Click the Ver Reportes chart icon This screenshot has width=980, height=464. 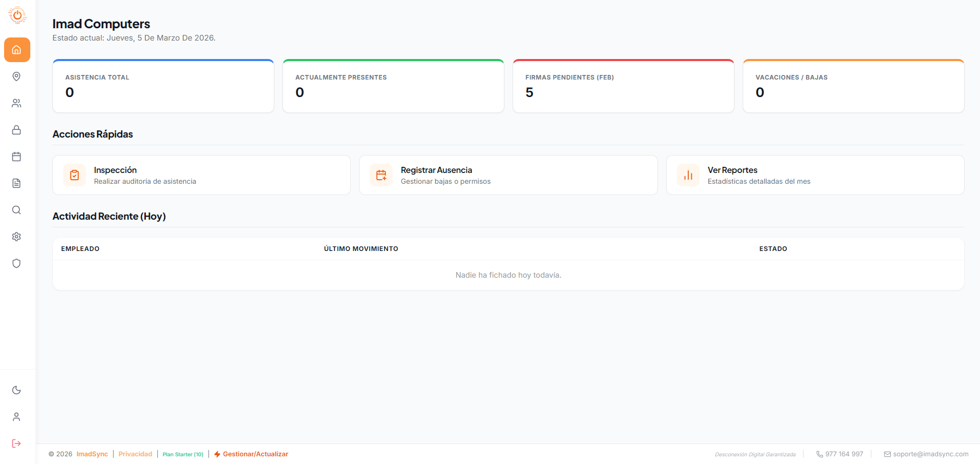tap(688, 175)
